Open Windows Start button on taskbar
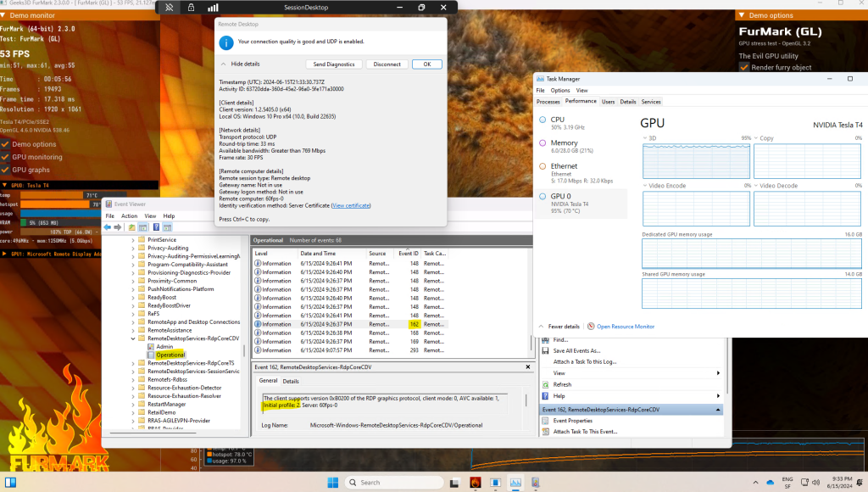This screenshot has width=868, height=492. coord(332,482)
